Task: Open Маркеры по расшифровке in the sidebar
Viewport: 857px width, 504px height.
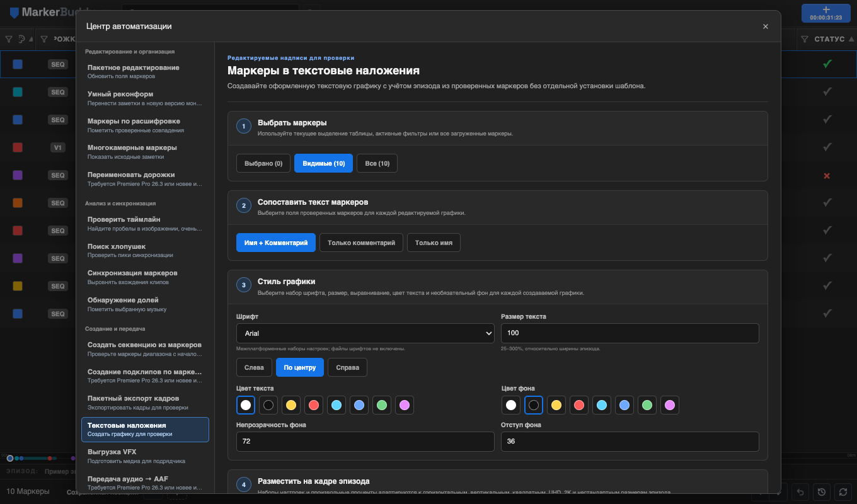Action: 145,125
